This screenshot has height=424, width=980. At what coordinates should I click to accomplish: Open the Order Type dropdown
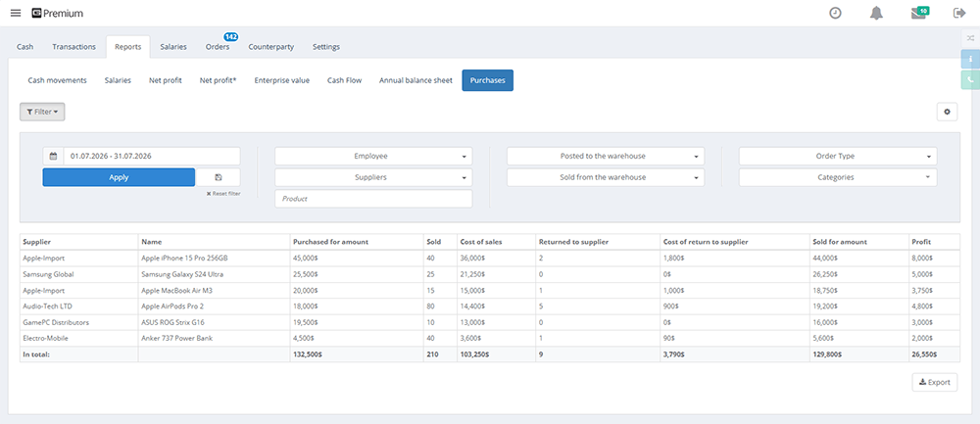(x=838, y=156)
